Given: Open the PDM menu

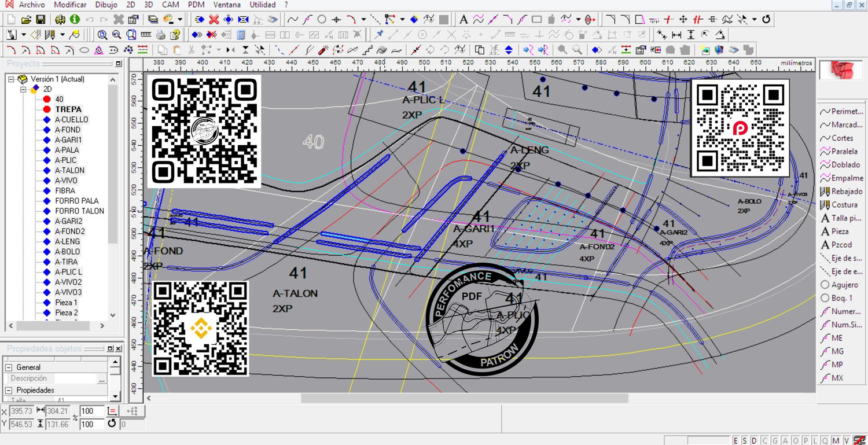Looking at the screenshot, I should pyautogui.click(x=197, y=5).
